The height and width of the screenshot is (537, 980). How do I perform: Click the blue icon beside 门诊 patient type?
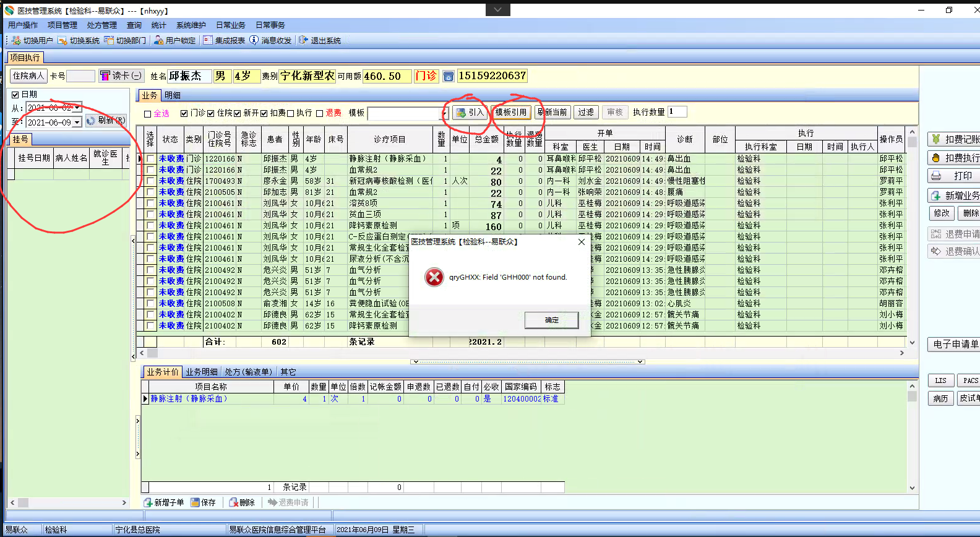coord(449,76)
